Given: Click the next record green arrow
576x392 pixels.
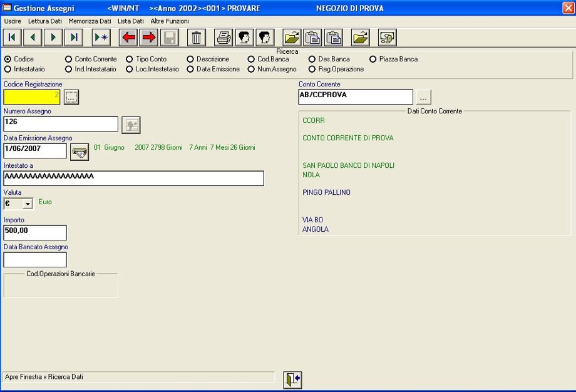Looking at the screenshot, I should pos(53,38).
